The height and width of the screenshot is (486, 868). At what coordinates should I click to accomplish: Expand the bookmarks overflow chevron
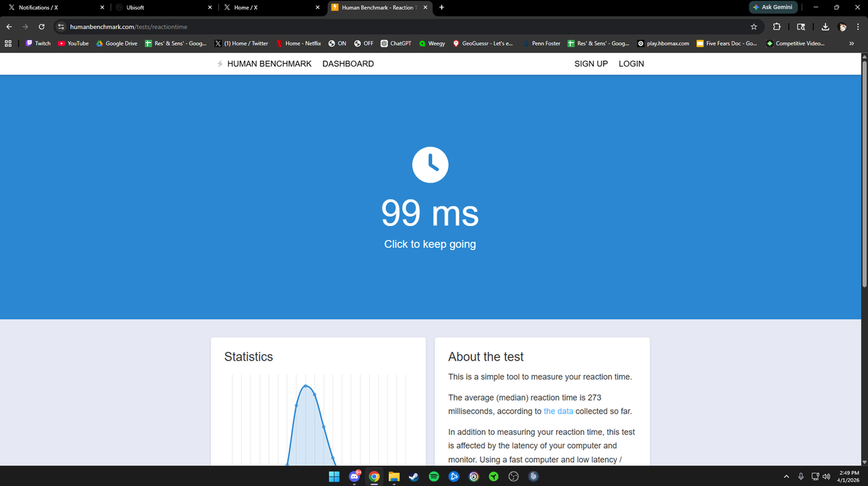851,43
